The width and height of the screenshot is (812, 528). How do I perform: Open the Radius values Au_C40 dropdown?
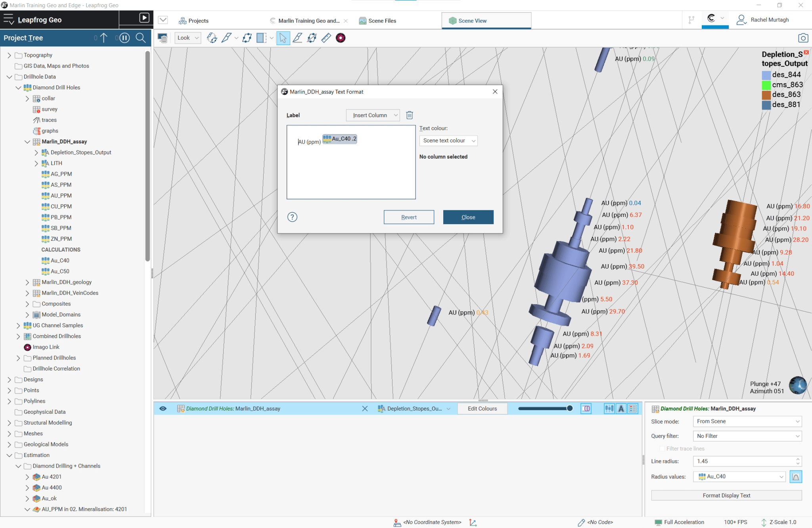point(740,476)
